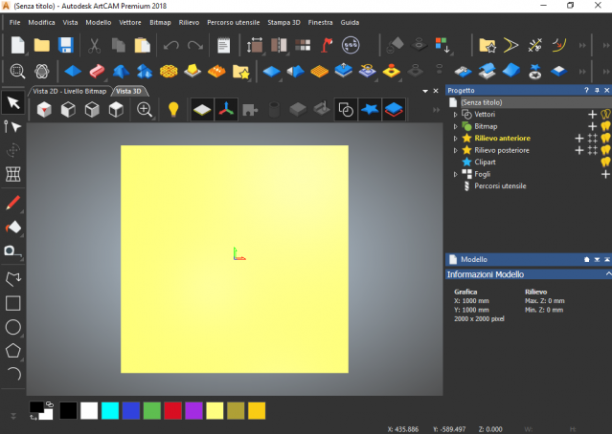Select the Polygon vector tool

pos(13,350)
